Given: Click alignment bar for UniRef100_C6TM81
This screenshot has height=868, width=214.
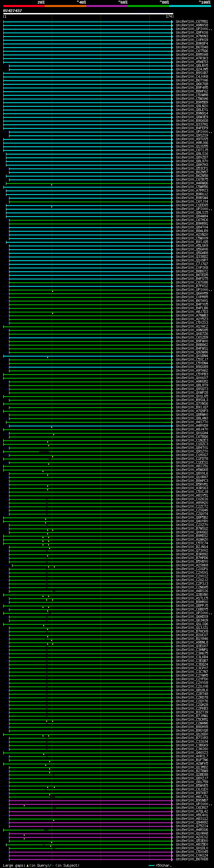Looking at the screenshot, I should (x=88, y=22).
